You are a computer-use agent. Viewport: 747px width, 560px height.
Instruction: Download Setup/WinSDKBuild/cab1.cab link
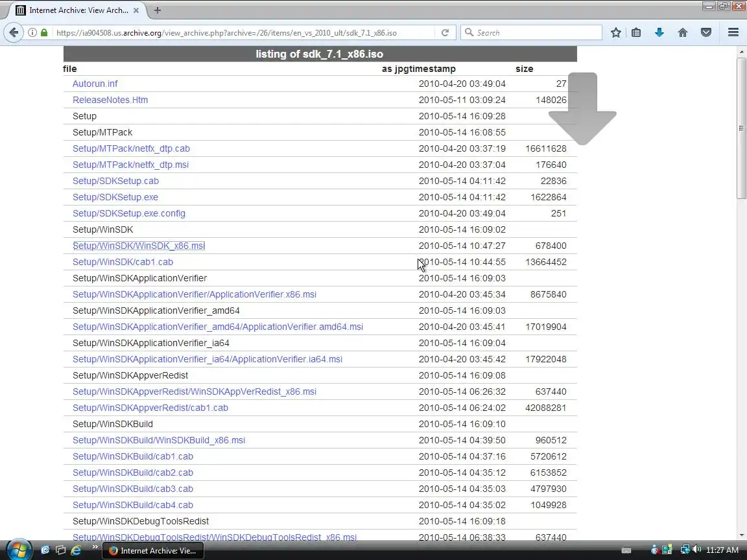point(133,456)
